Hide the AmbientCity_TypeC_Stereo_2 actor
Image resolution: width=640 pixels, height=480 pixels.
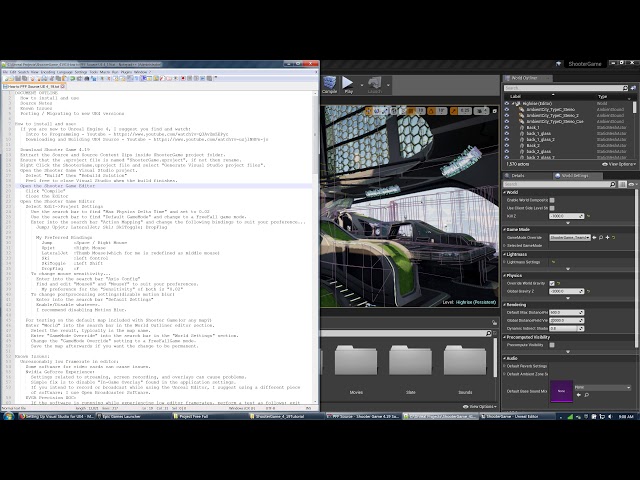[507, 116]
